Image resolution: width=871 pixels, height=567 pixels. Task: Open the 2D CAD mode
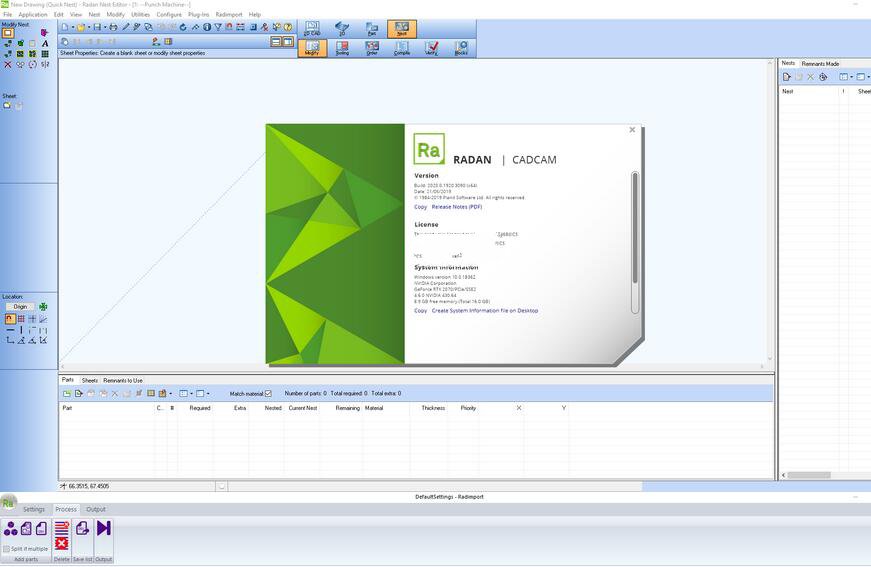[x=312, y=29]
